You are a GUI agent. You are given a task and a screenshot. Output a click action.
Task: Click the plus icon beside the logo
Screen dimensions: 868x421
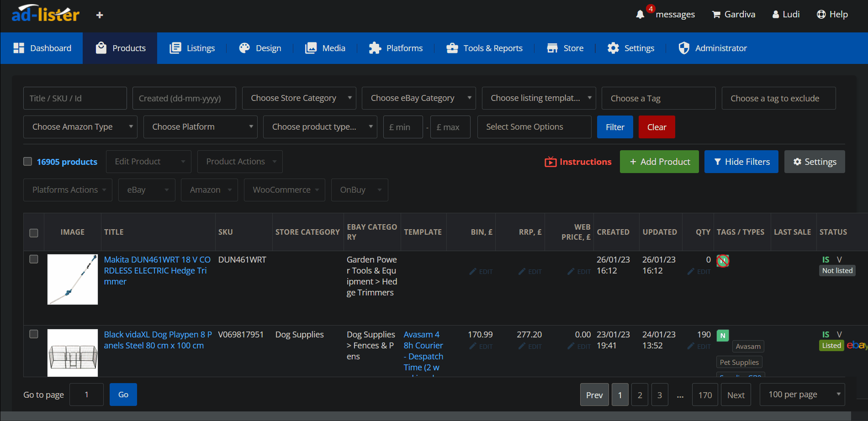coord(100,15)
